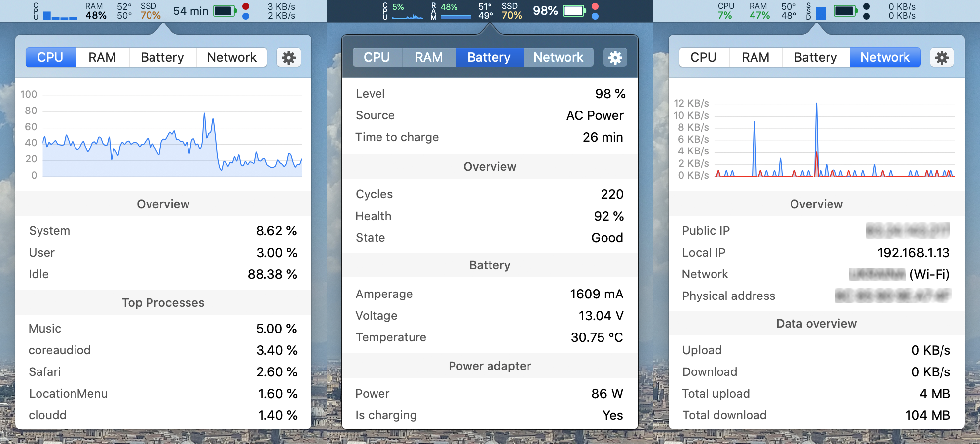The height and width of the screenshot is (444, 980).
Task: Select the highlighted blue CPU tab
Action: coord(50,58)
